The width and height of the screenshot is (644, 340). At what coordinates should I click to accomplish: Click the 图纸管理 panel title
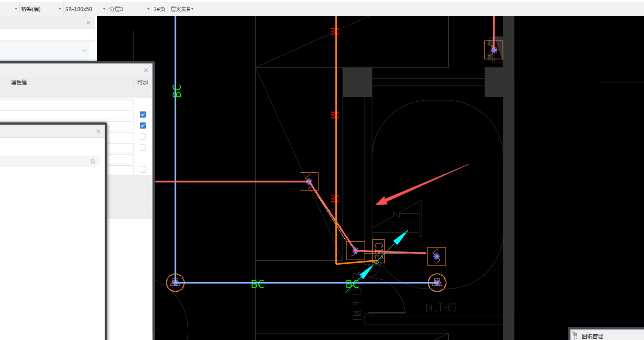592,336
